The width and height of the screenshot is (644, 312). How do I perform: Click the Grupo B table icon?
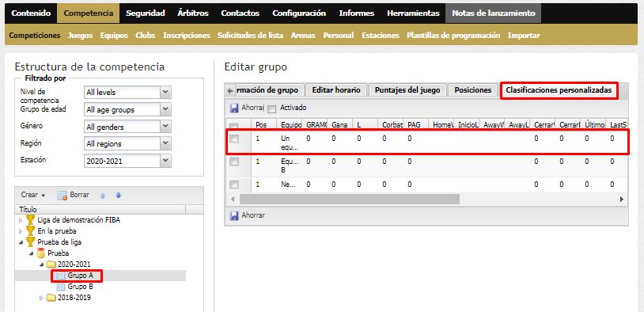[61, 287]
